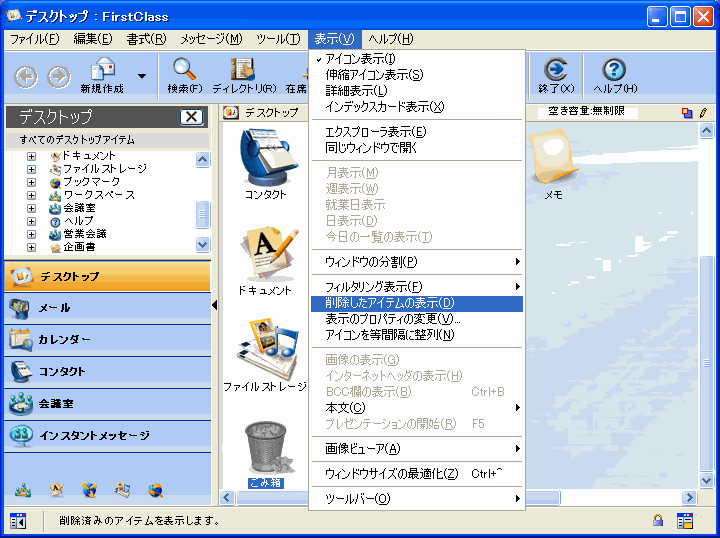Open dropdown arrow next to 新規作成
This screenshot has width=720, height=538.
click(x=142, y=76)
